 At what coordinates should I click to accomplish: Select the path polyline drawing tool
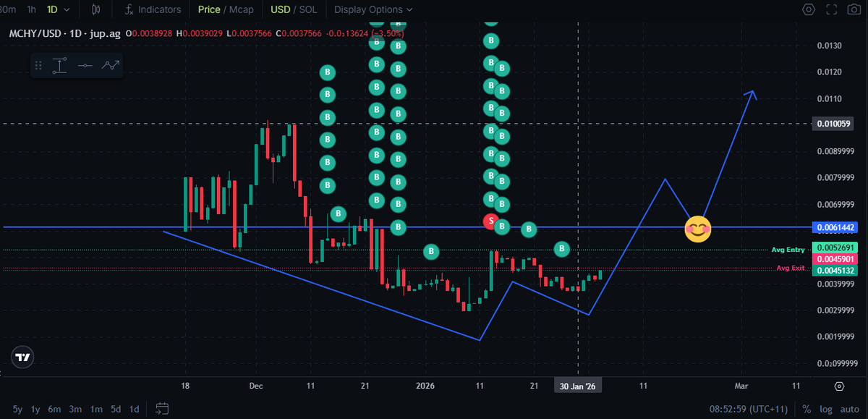[110, 65]
